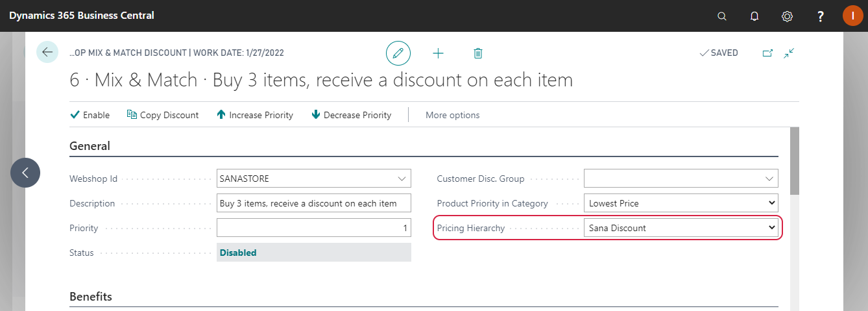Collapse the General section header

[x=90, y=146]
